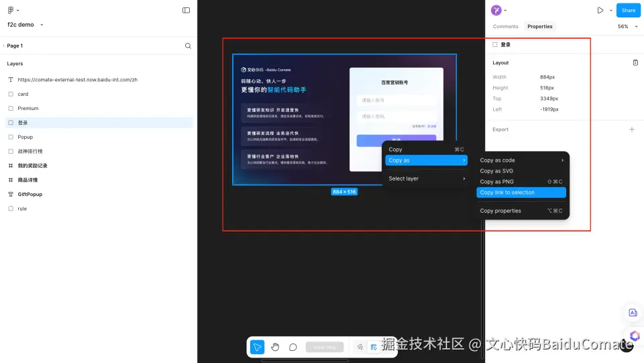Toggle the sidebar collapse icon

186,10
